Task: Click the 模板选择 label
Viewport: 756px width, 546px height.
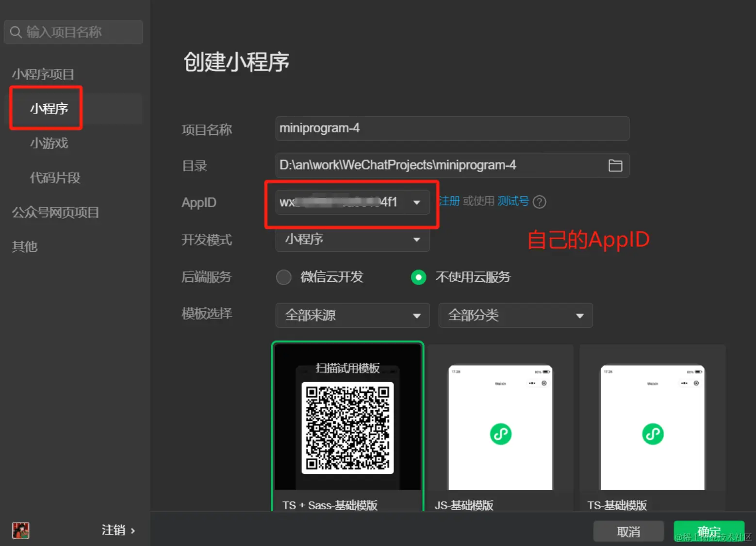Action: point(207,314)
